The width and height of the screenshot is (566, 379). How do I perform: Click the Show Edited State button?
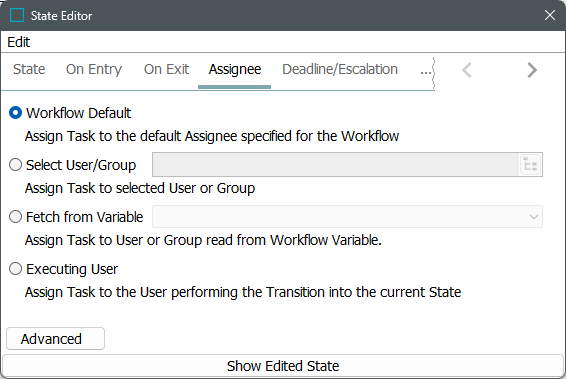pyautogui.click(x=283, y=366)
